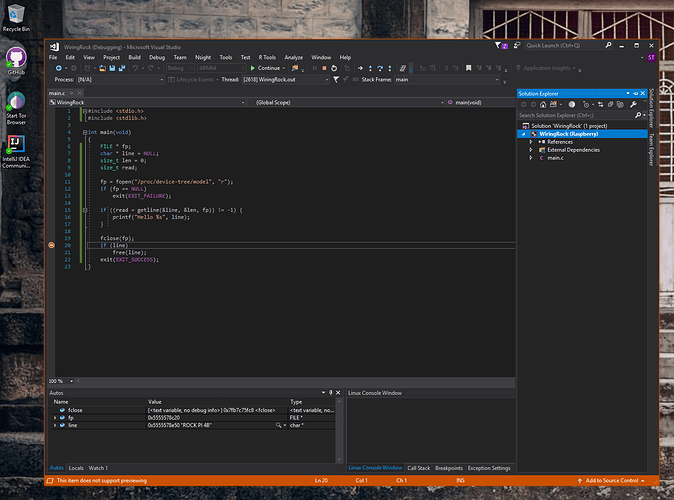
Task: Collapse the if block outlining on line 15
Action: [85, 210]
